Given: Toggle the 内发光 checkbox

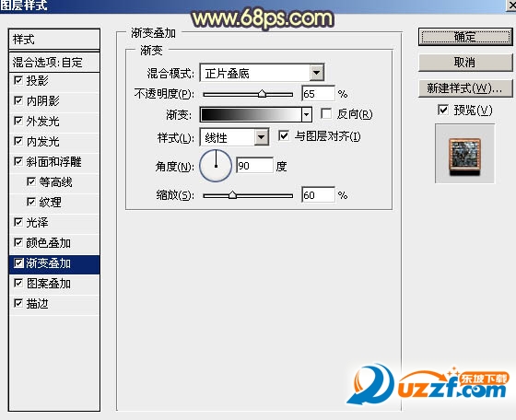Looking at the screenshot, I should click(x=18, y=142).
